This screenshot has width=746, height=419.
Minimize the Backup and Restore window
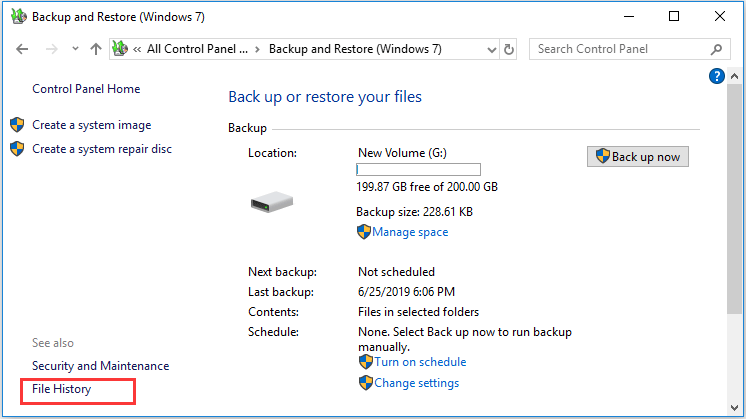tap(629, 17)
